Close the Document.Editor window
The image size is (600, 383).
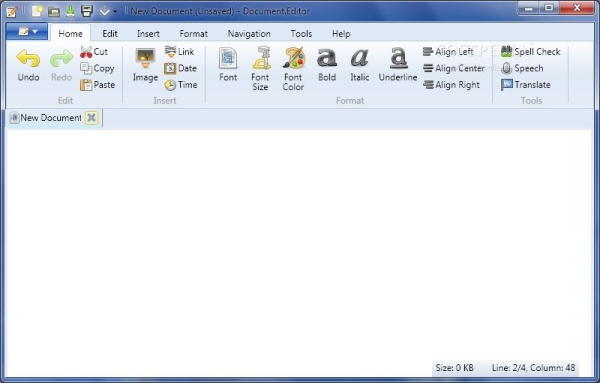click(x=577, y=8)
